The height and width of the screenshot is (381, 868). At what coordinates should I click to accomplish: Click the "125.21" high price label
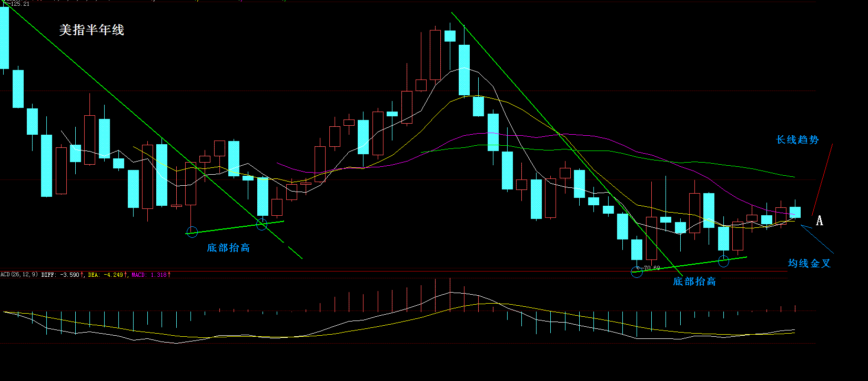coord(19,4)
